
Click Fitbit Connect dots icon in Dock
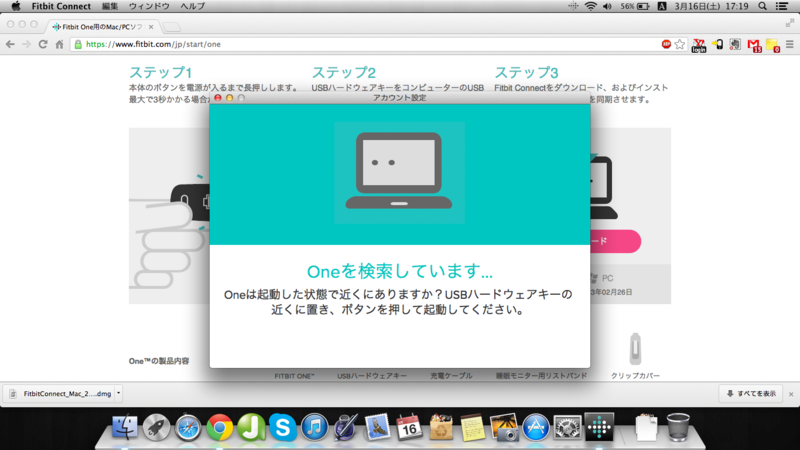pyautogui.click(x=599, y=426)
